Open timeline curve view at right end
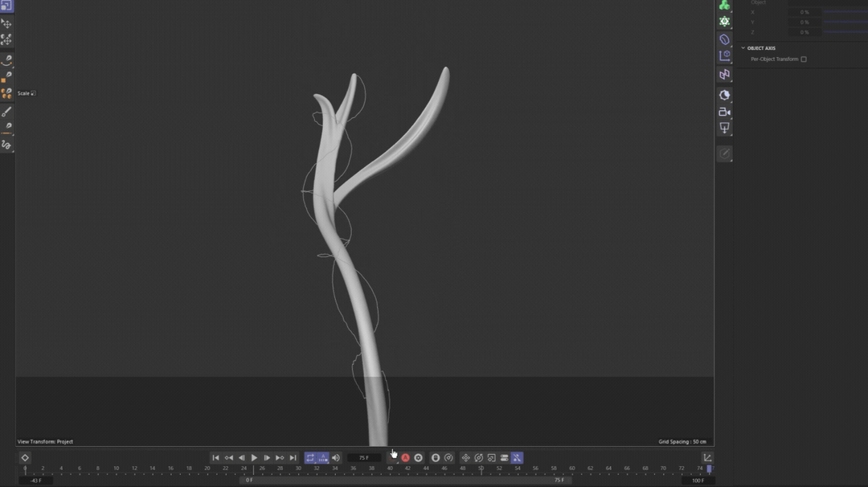The image size is (868, 487). [x=707, y=458]
